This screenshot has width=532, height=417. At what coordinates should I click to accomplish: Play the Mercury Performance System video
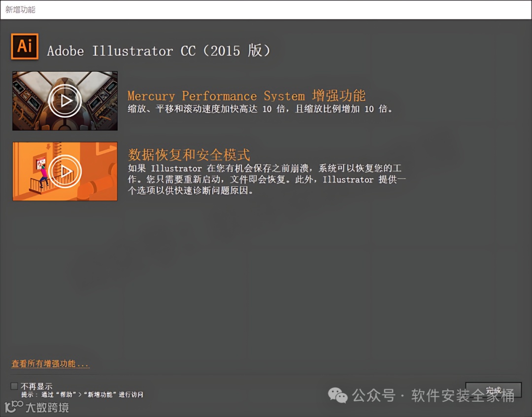(65, 101)
